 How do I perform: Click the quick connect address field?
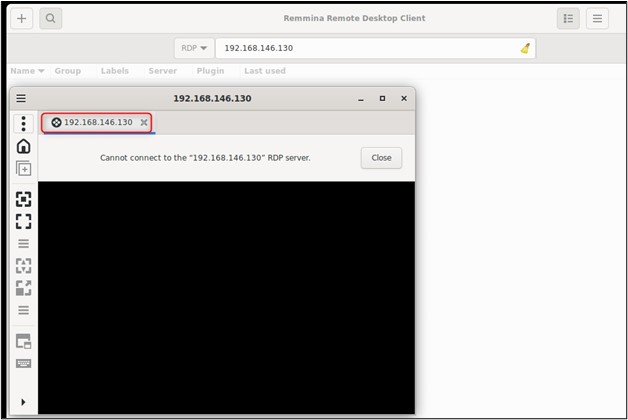[375, 48]
